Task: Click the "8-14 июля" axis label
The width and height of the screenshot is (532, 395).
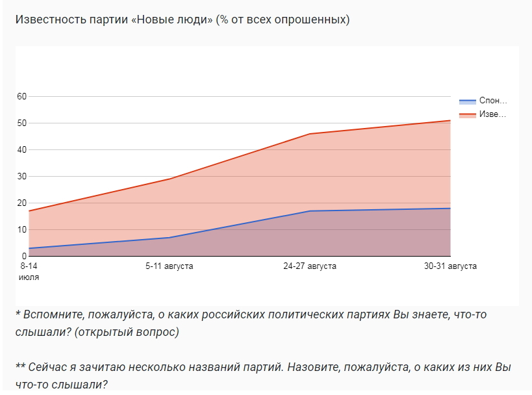Action: point(29,272)
